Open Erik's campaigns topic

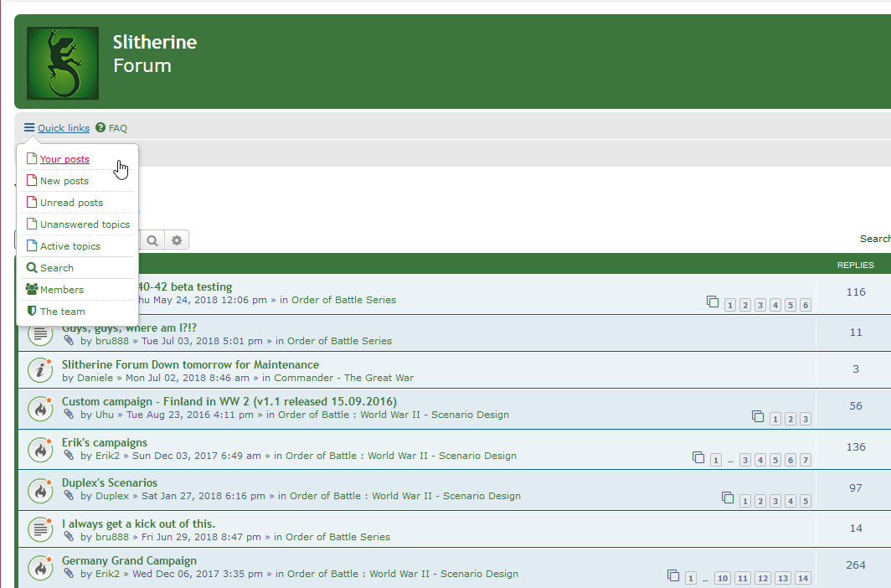(x=105, y=442)
